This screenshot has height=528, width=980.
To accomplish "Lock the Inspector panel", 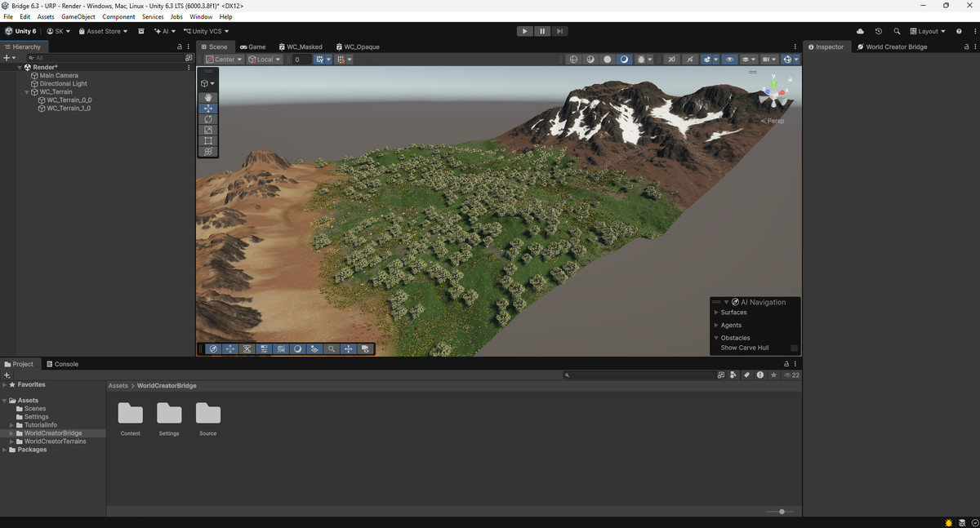I will point(966,47).
